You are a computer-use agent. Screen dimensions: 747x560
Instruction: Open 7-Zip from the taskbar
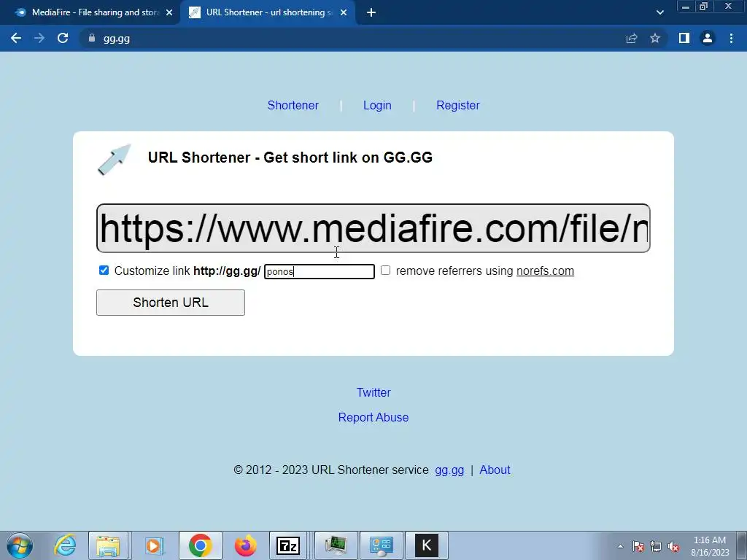[x=288, y=545]
